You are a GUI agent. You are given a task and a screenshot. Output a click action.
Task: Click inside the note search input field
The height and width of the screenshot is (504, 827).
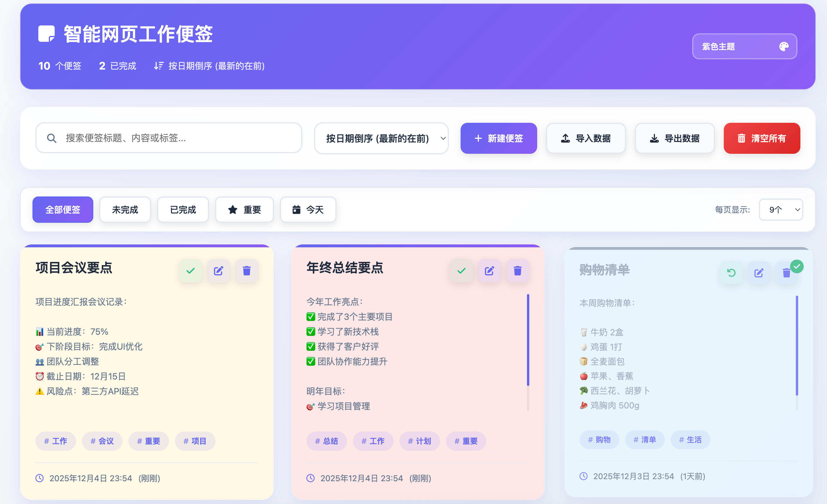(x=168, y=138)
